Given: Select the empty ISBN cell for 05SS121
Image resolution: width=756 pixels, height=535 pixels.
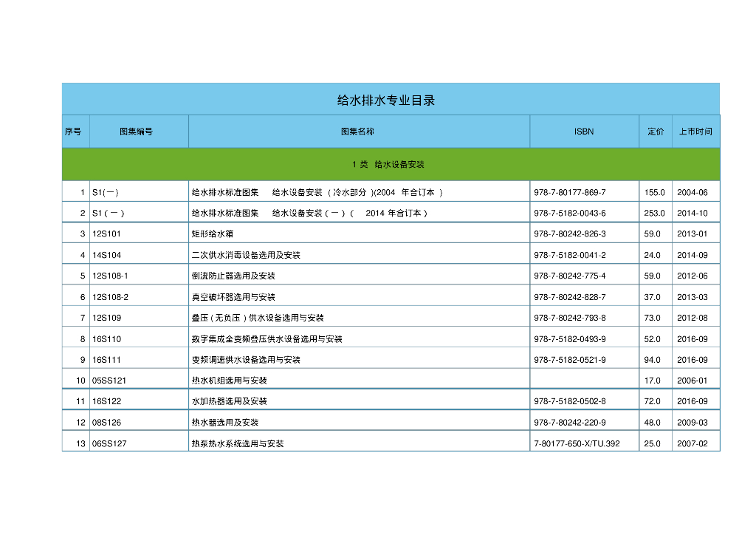Looking at the screenshot, I should 584,380.
